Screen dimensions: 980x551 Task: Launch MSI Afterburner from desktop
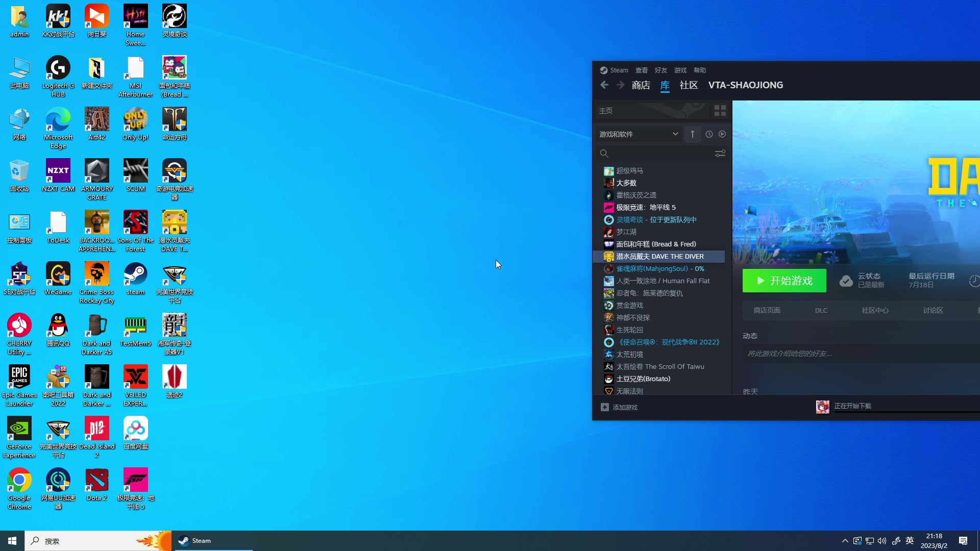point(135,77)
